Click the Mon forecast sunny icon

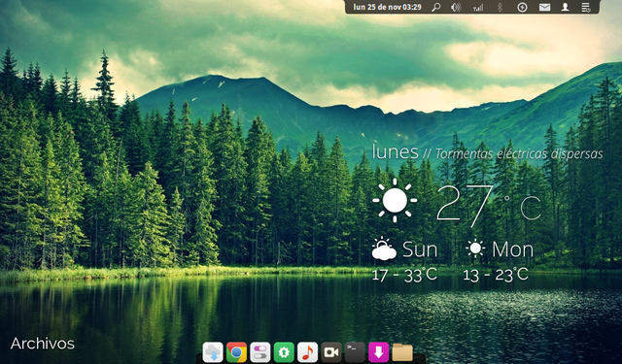click(x=475, y=248)
